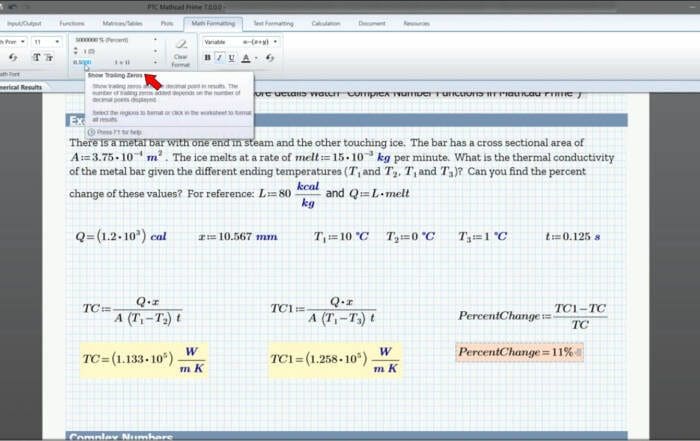The height and width of the screenshot is (441, 700).
Task: Apply math label font color A icon
Action: click(246, 58)
